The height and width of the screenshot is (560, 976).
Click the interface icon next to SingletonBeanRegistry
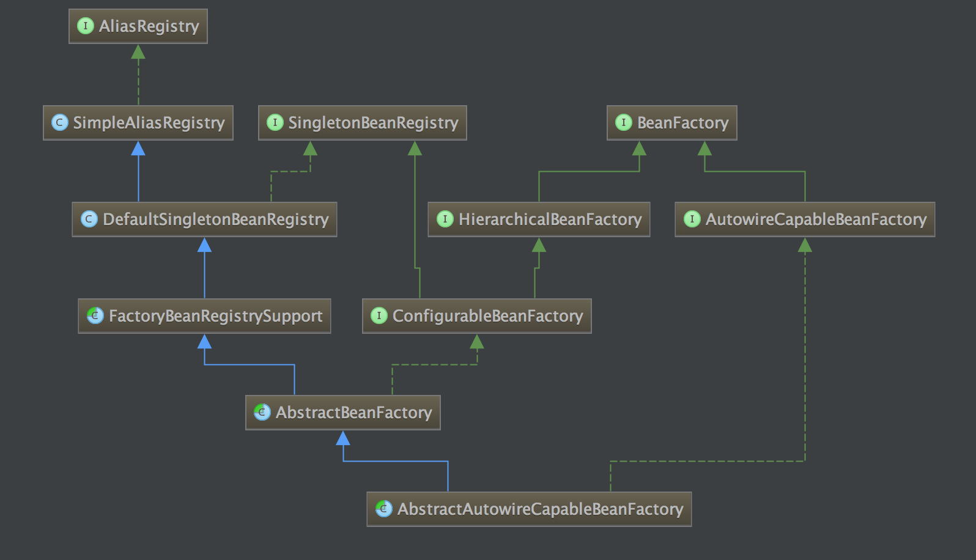[275, 122]
